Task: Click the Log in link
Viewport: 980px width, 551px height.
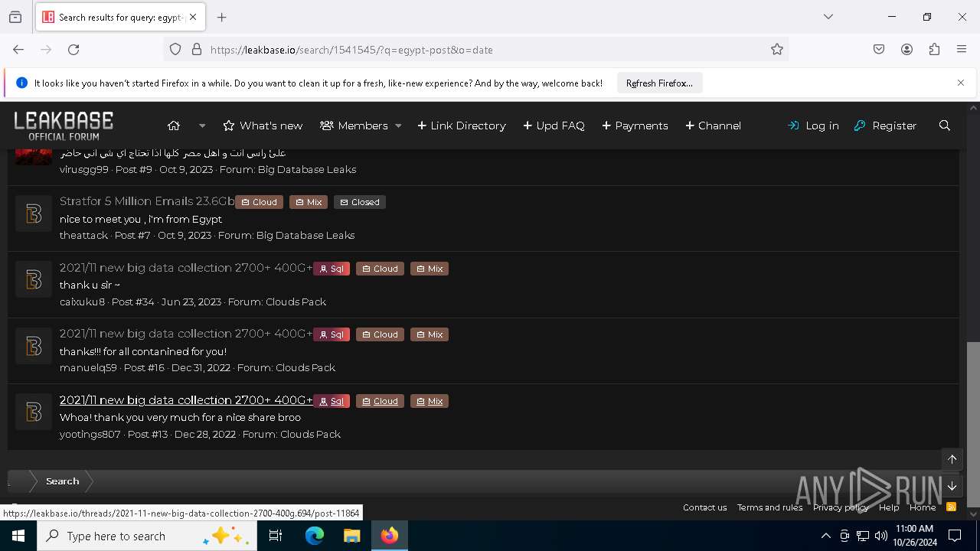Action: click(x=813, y=126)
